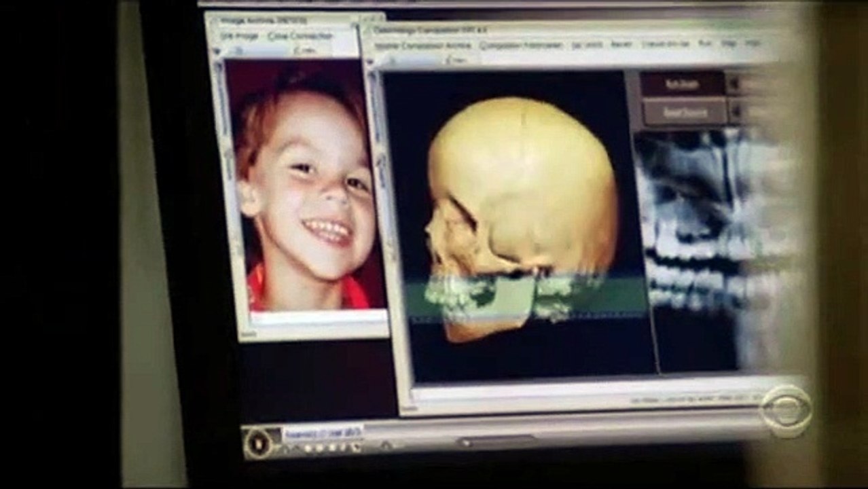Image resolution: width=868 pixels, height=489 pixels.
Task: Open Close Connection menu in Image Archive window
Action: (x=301, y=36)
